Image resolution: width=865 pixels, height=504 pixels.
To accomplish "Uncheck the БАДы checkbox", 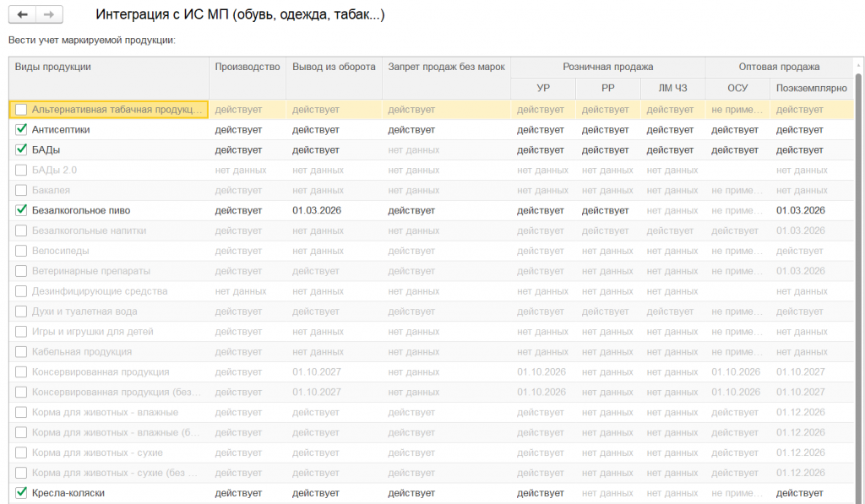I will coord(21,150).
